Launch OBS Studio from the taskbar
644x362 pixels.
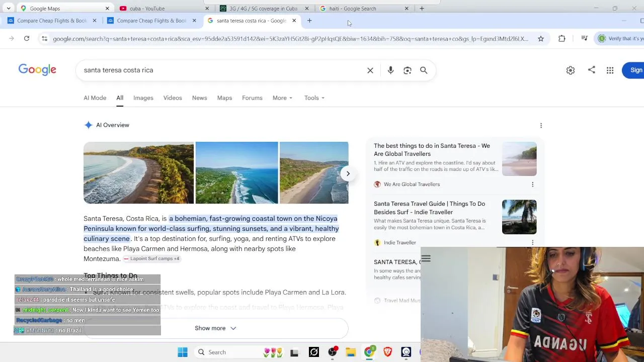(x=333, y=352)
